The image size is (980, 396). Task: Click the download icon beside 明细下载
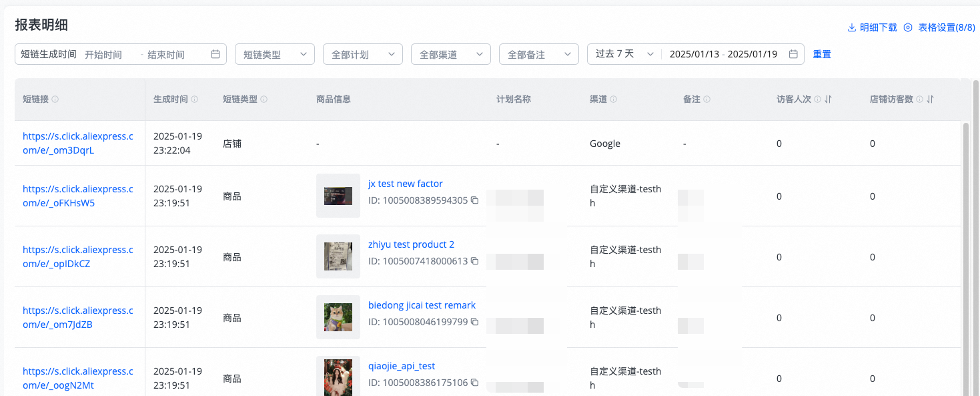[851, 27]
